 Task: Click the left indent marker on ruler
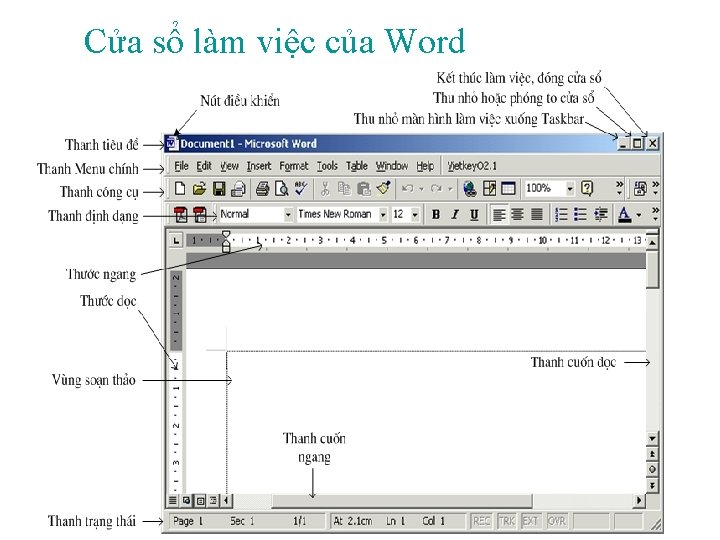pyautogui.click(x=226, y=248)
